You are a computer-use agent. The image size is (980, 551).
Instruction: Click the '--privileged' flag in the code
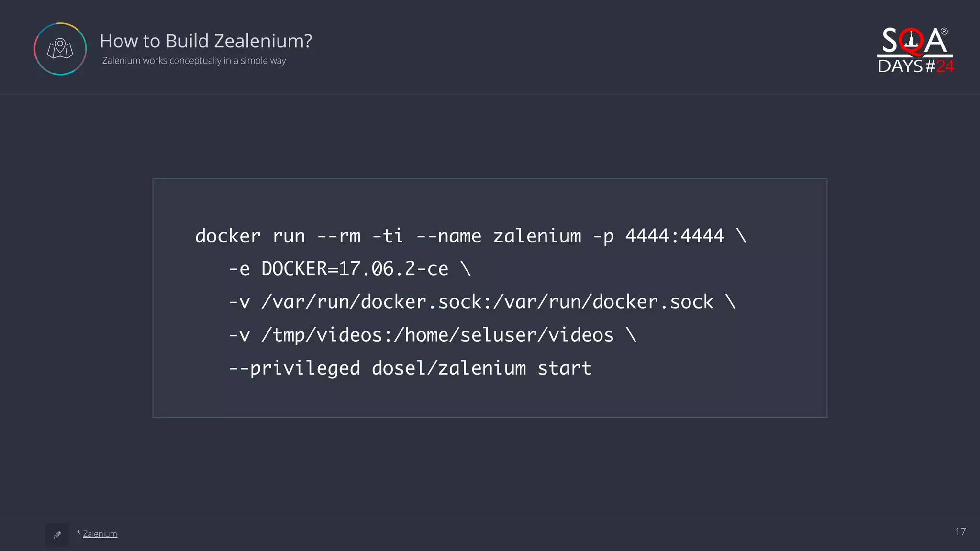(294, 368)
